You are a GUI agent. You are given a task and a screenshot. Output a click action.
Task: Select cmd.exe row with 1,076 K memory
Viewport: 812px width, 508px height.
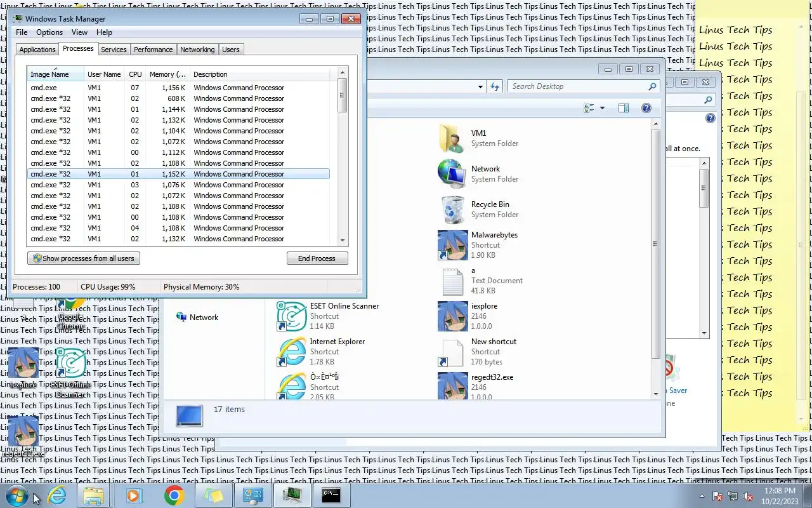coord(178,185)
